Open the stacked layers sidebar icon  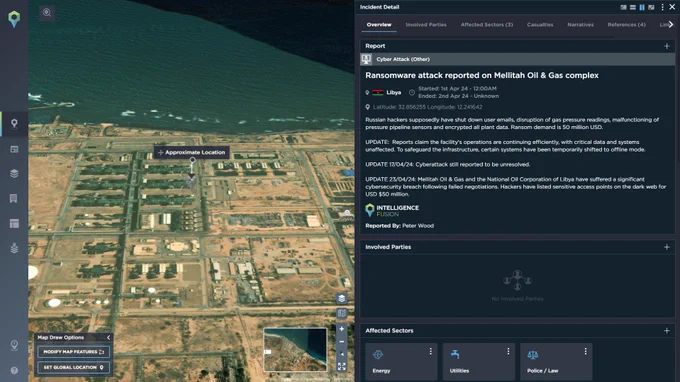click(x=14, y=173)
